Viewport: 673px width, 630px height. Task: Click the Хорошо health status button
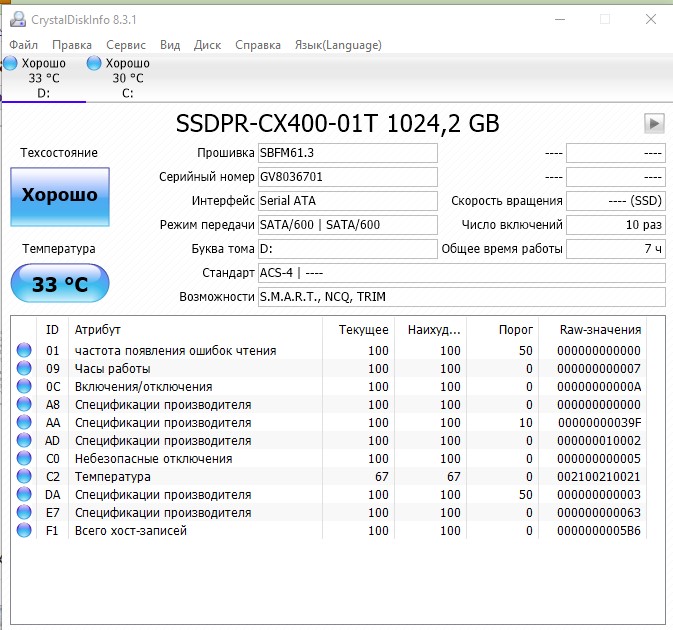60,197
